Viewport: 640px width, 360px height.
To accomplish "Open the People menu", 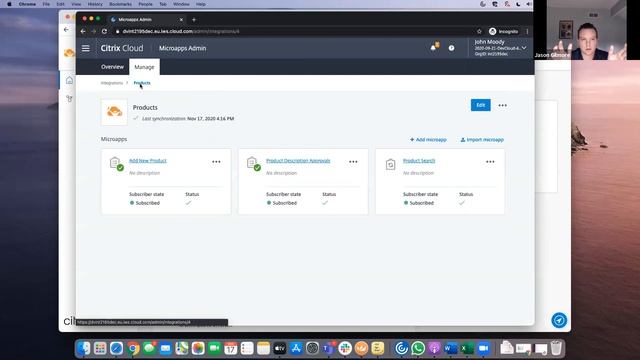I will point(145,4).
